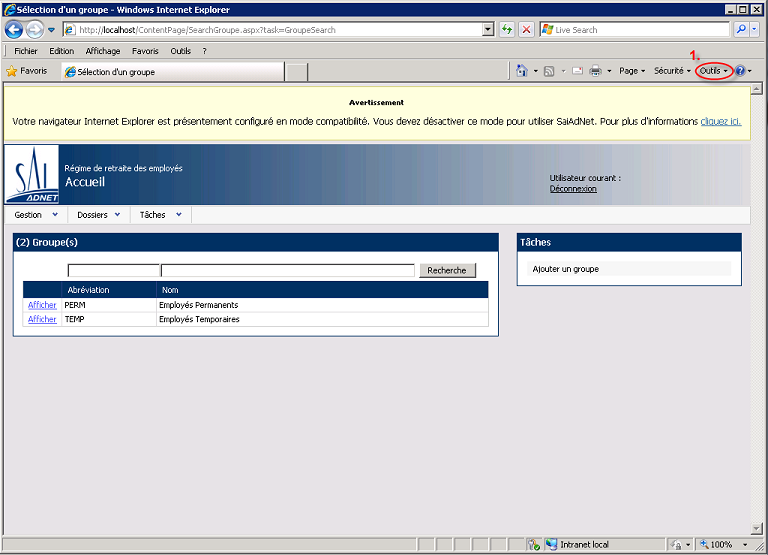Click the browser Back arrow button
Image resolution: width=768 pixels, height=555 pixels.
point(14,30)
